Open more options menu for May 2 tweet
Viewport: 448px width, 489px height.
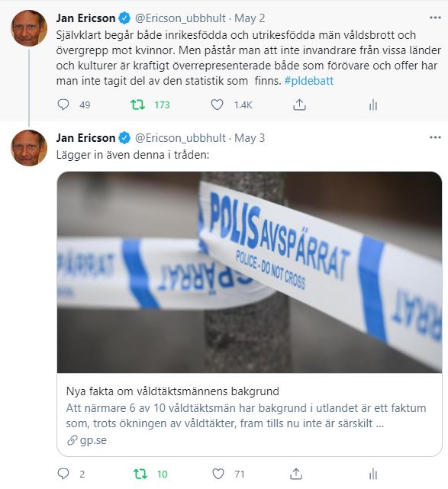pyautogui.click(x=435, y=18)
